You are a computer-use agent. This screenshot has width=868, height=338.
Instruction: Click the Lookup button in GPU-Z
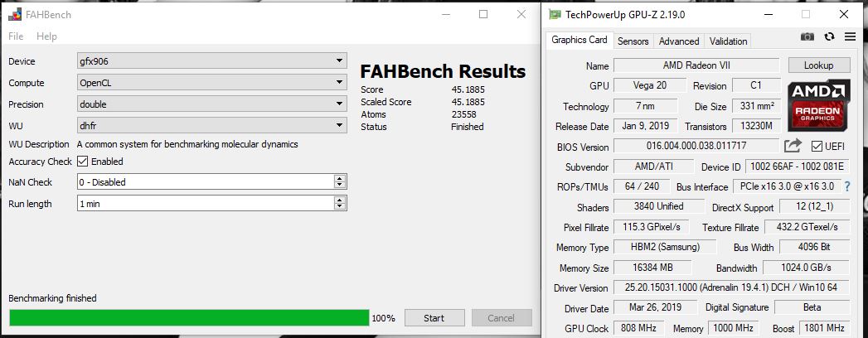click(819, 65)
